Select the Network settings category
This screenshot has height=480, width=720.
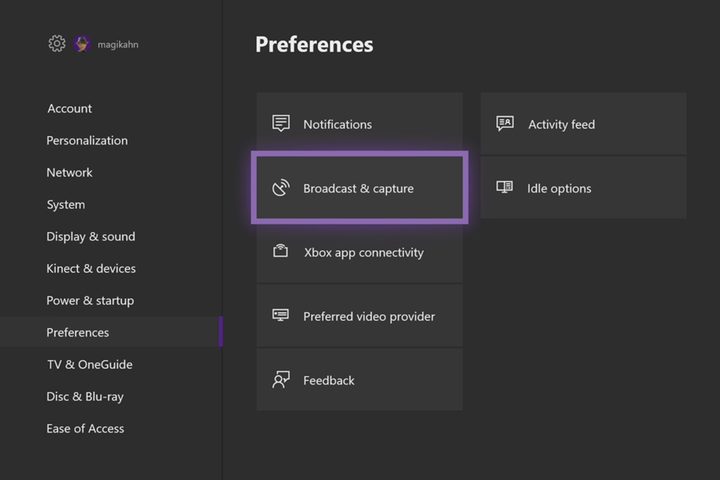coord(69,173)
